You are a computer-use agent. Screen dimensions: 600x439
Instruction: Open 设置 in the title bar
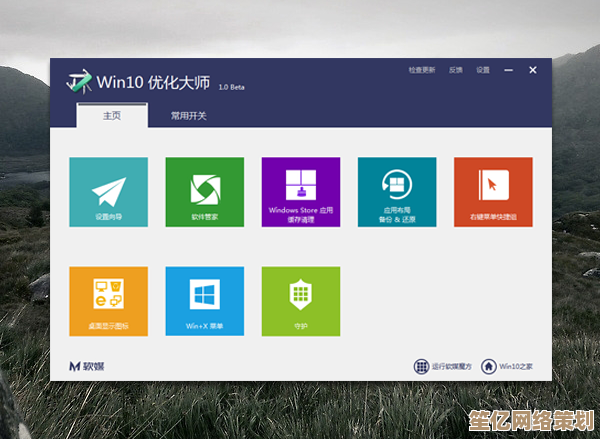[483, 70]
